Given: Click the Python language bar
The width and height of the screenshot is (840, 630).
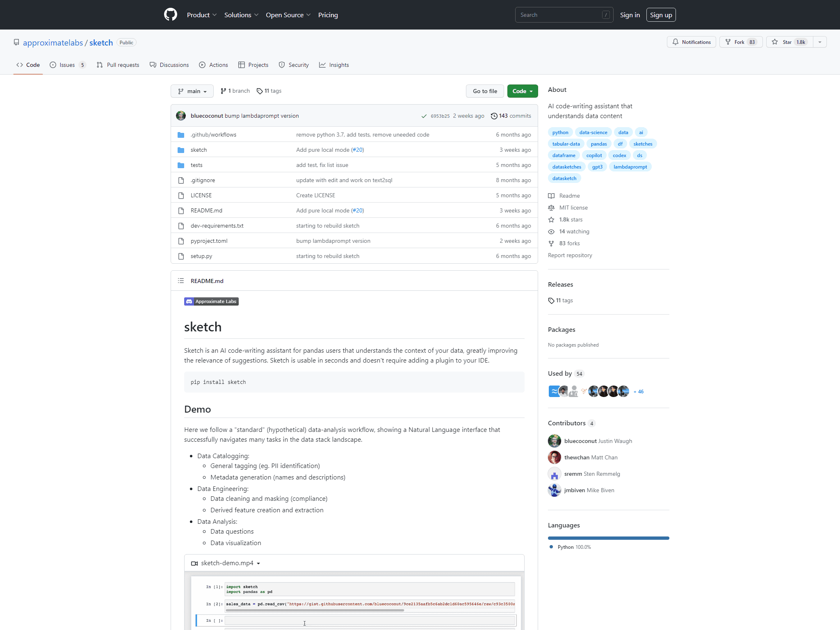Looking at the screenshot, I should click(x=609, y=538).
